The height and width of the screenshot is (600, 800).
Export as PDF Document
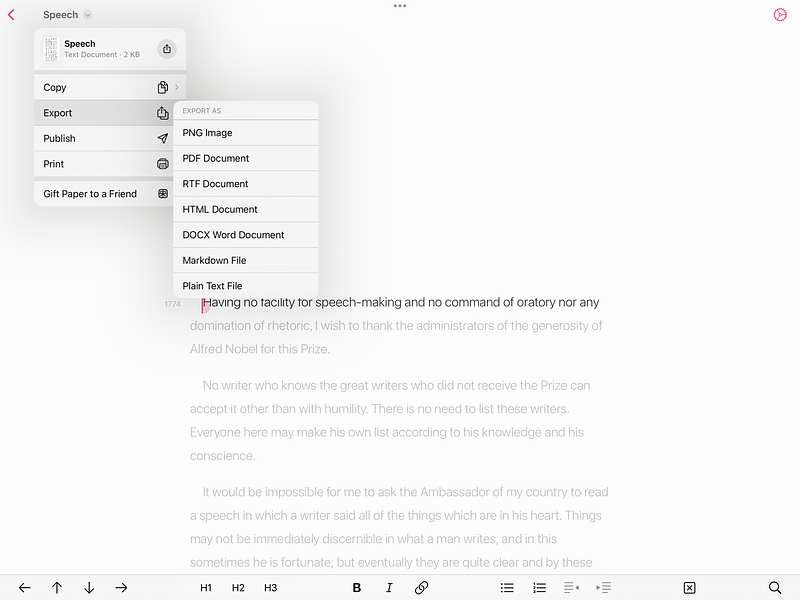pyautogui.click(x=246, y=158)
